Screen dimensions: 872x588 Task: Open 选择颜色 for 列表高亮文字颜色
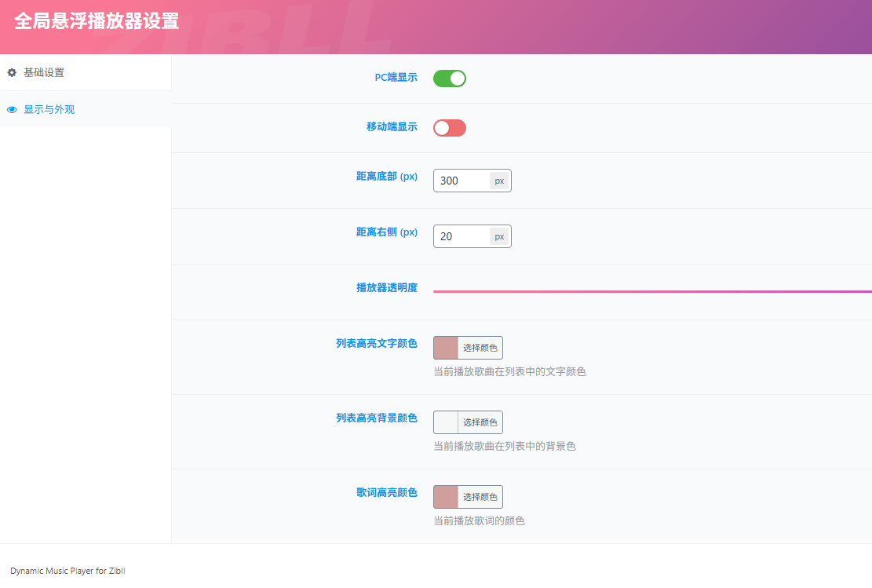pos(480,347)
